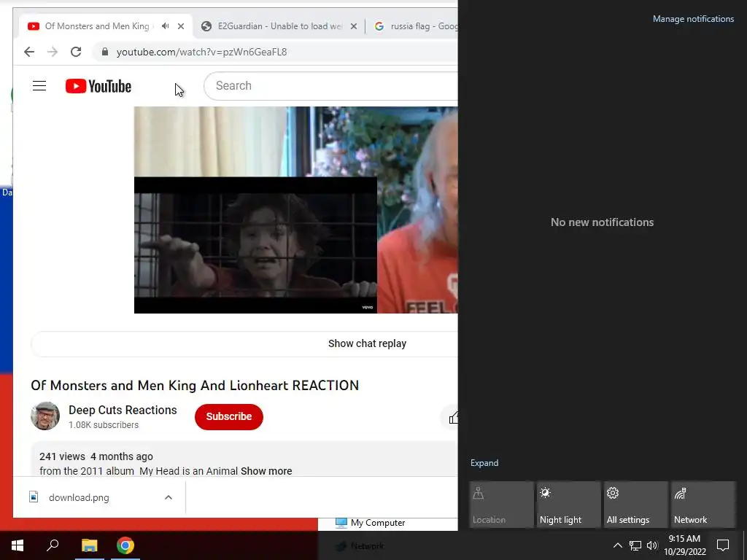Click the "241 views 4 months ago" text
Image resolution: width=747 pixels, height=560 pixels.
[x=96, y=456]
